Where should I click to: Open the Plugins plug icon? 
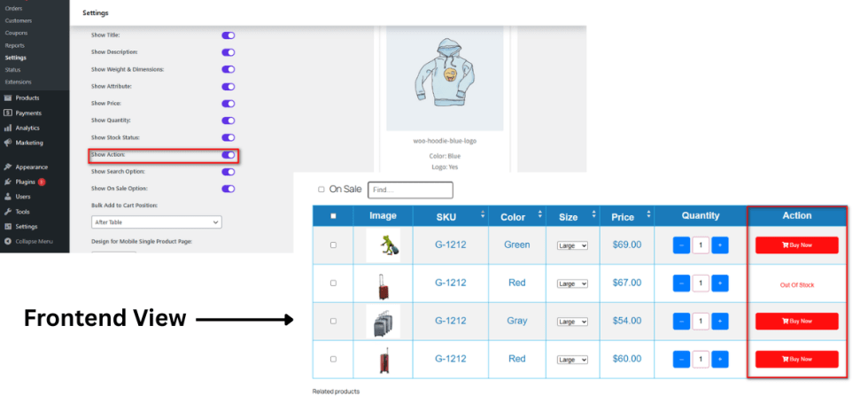(8, 182)
